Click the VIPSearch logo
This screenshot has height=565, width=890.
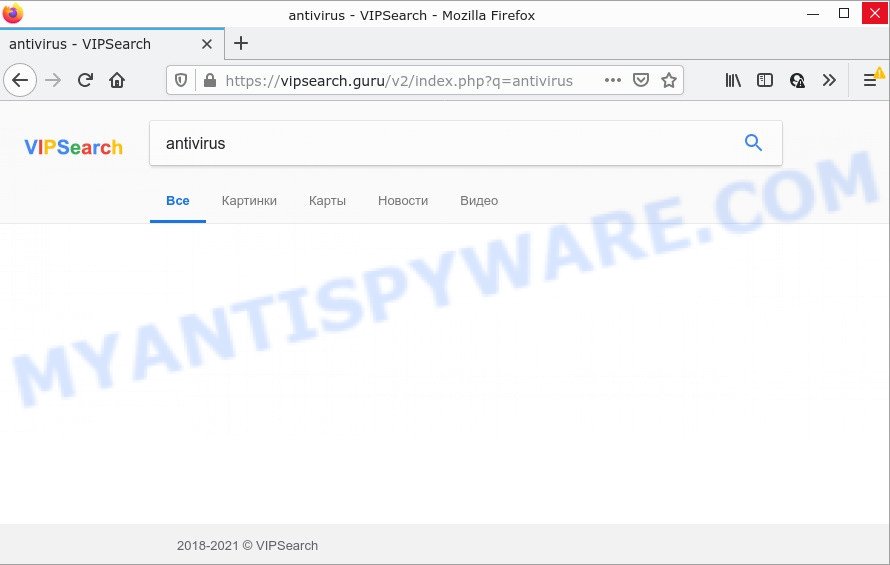73,147
